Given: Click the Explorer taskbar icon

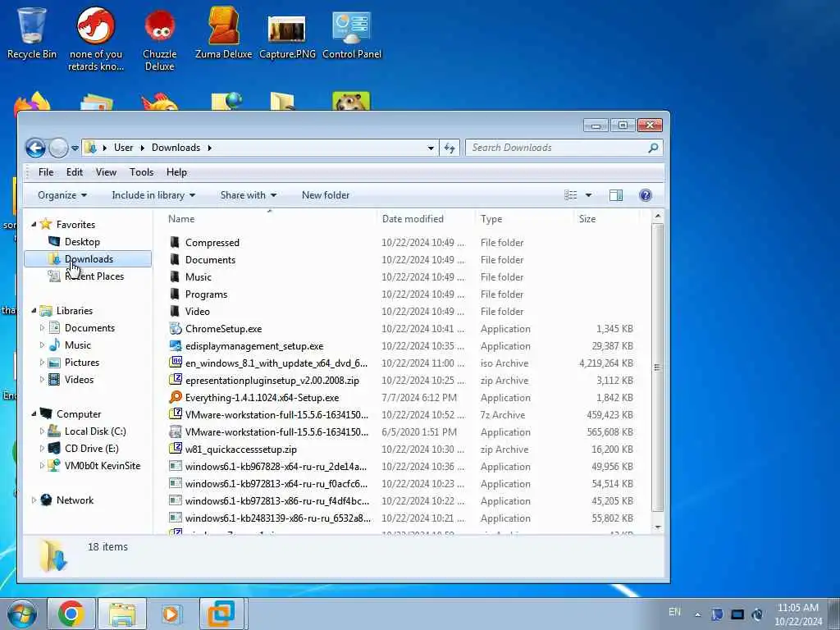Looking at the screenshot, I should 122,614.
